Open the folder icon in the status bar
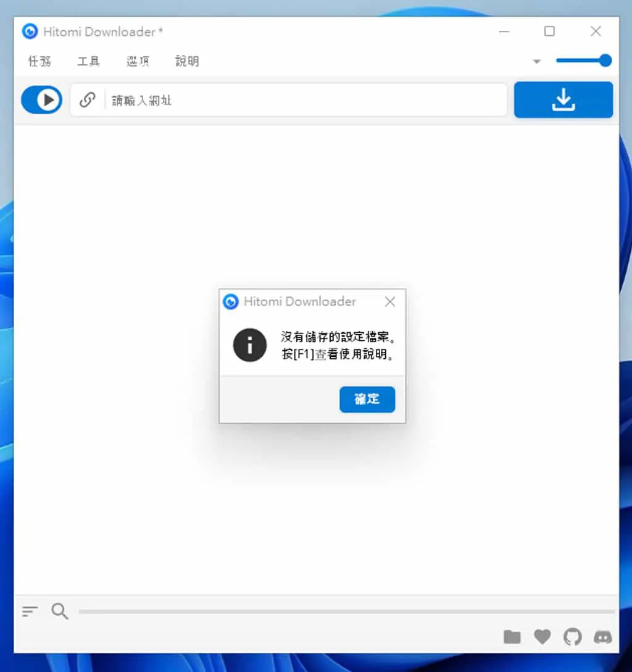This screenshot has width=632, height=672. pyautogui.click(x=512, y=637)
